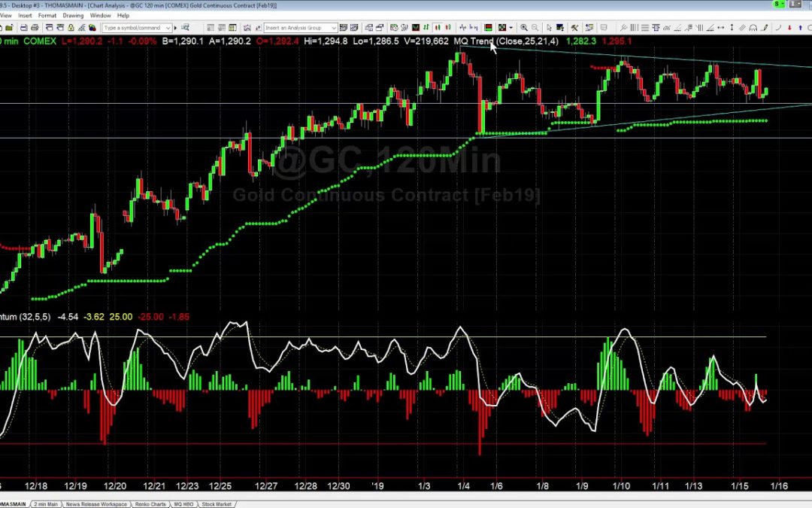Switch to the Renko Charts workspace tab

tap(150, 503)
